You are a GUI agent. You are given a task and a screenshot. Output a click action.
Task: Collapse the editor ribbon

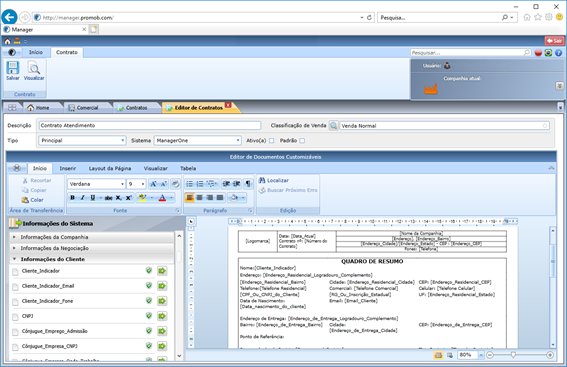(551, 168)
